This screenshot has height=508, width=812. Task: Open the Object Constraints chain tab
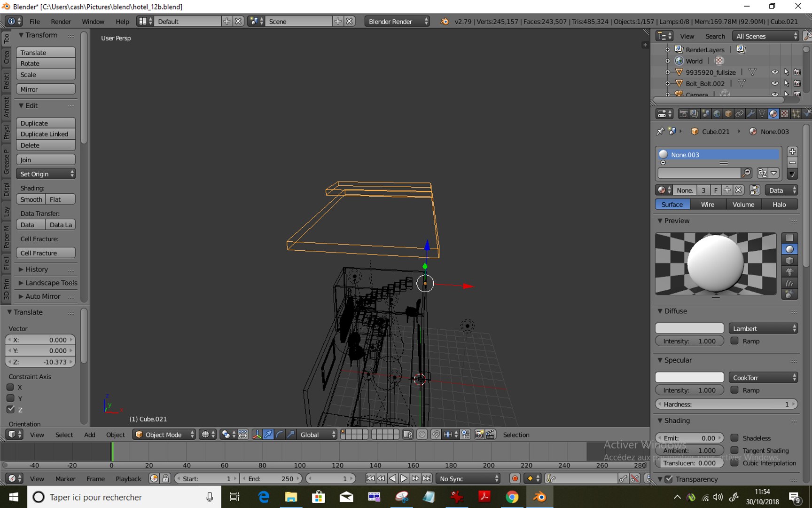point(740,114)
